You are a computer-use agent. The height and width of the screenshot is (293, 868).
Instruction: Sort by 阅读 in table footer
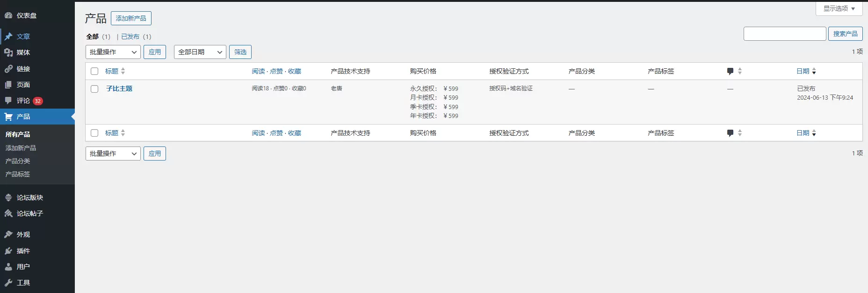[x=258, y=133]
